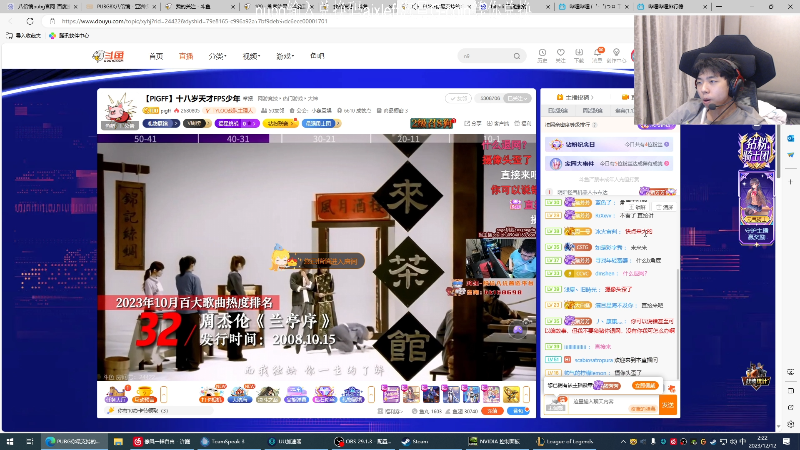This screenshot has height=450, width=800.
Task: Reload the browser page
Action: coord(30,21)
